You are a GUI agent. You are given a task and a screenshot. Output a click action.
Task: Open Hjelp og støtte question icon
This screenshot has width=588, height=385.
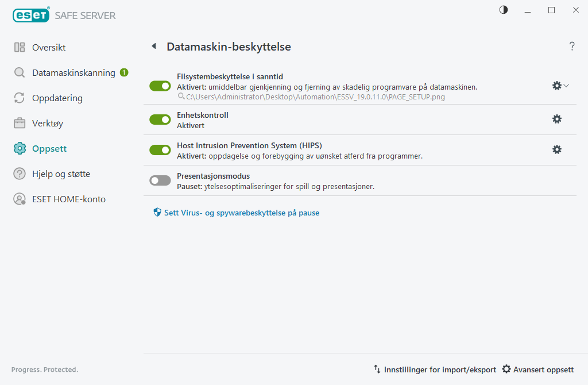[x=19, y=174]
